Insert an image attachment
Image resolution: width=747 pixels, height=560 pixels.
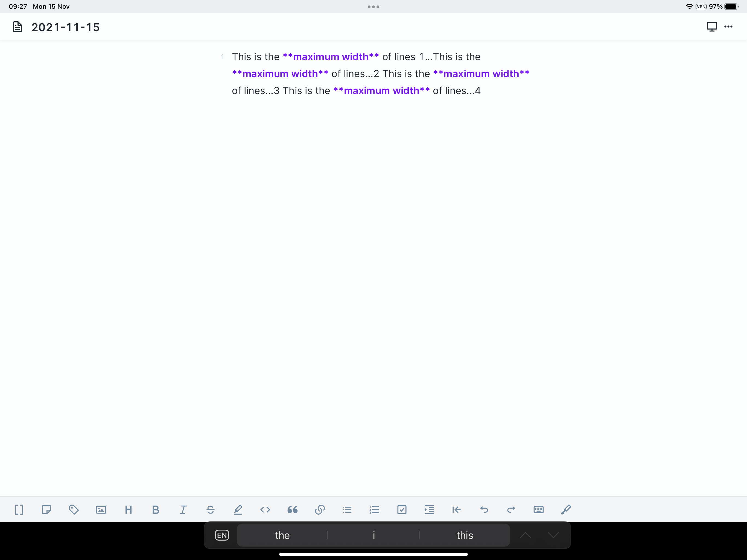click(101, 510)
